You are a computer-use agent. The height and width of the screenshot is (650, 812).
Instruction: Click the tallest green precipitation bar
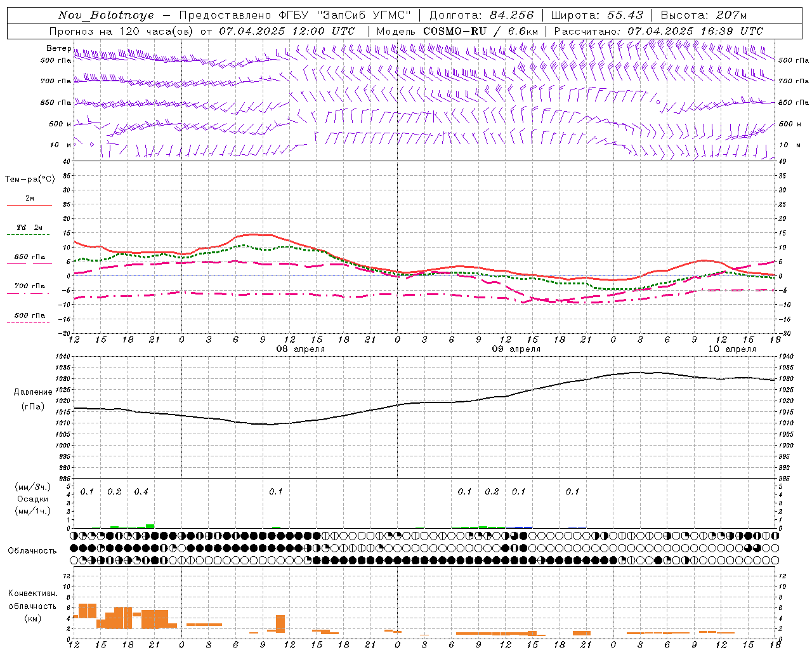click(150, 526)
